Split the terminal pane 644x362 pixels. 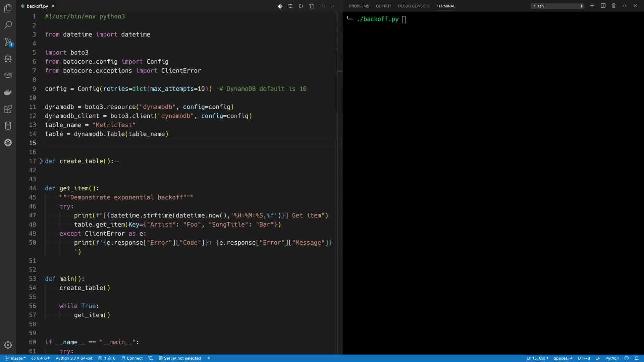point(603,6)
